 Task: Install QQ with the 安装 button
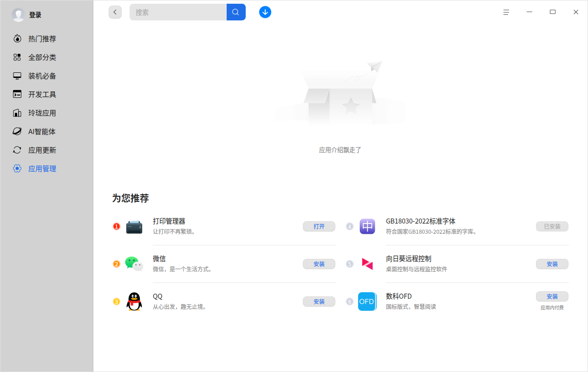(319, 301)
